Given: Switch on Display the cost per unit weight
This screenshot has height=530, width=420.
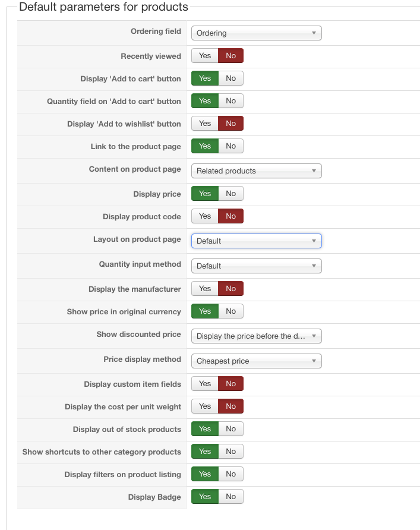Looking at the screenshot, I should coord(205,406).
